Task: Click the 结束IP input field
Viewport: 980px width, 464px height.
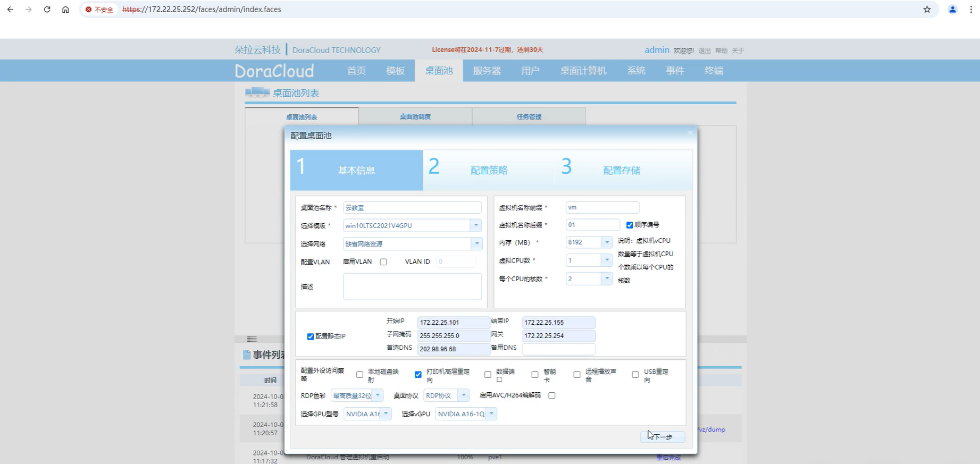Action: (558, 322)
